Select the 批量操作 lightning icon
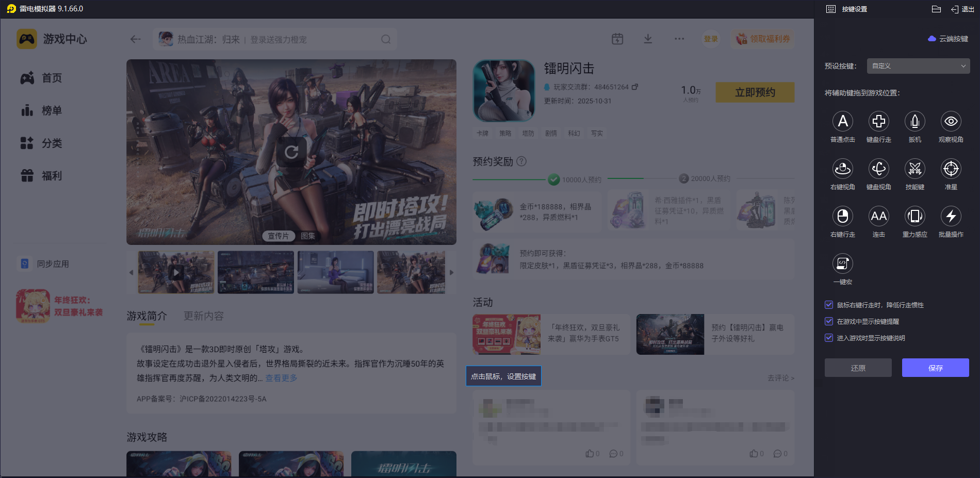This screenshot has height=478, width=980. tap(951, 217)
